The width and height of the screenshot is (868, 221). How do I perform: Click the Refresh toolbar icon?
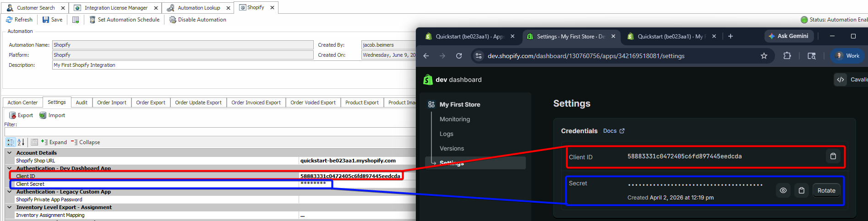click(9, 20)
